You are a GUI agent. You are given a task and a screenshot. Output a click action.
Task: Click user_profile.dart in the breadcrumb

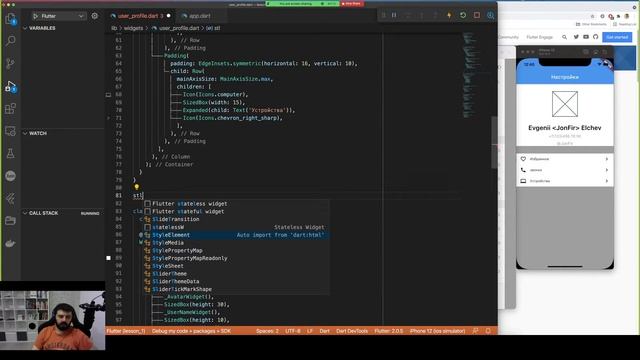179,28
